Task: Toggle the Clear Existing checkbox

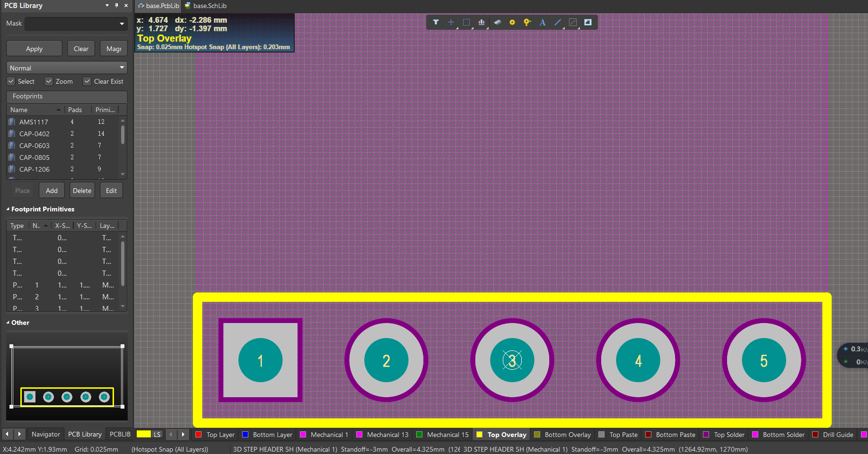Action: [x=87, y=81]
